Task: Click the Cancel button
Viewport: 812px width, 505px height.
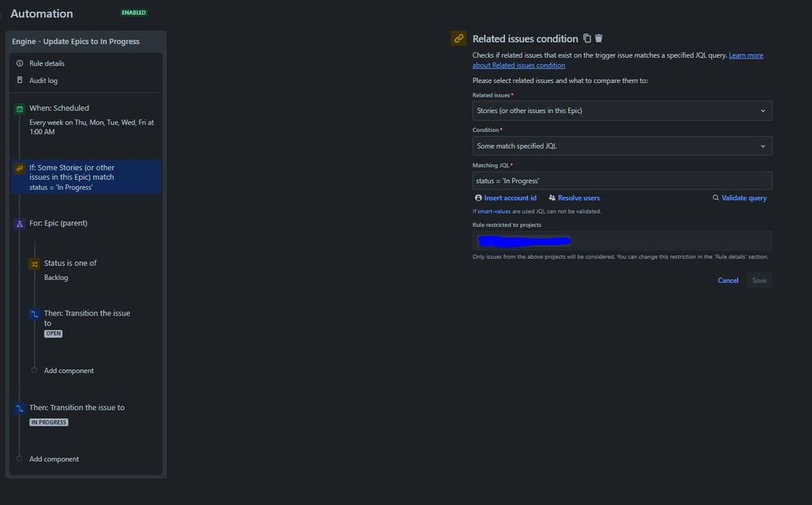Action: coord(727,280)
